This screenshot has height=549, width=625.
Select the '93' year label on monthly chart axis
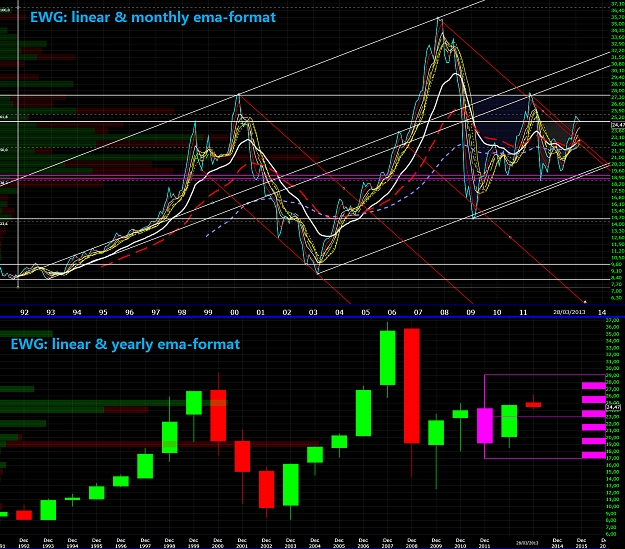point(51,312)
